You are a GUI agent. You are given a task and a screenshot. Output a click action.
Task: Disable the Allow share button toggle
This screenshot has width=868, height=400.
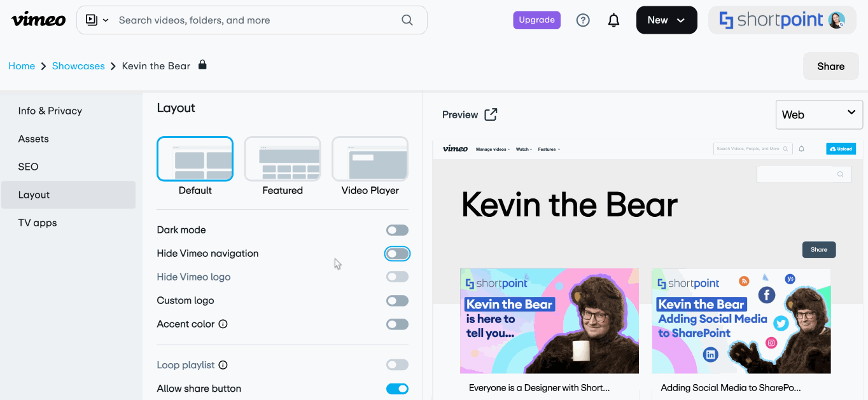(397, 389)
